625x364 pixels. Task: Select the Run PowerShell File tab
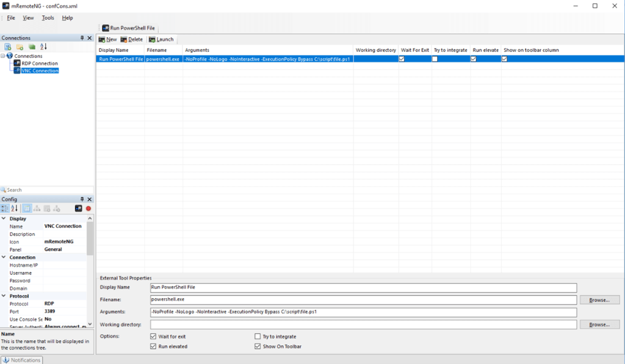coord(128,27)
